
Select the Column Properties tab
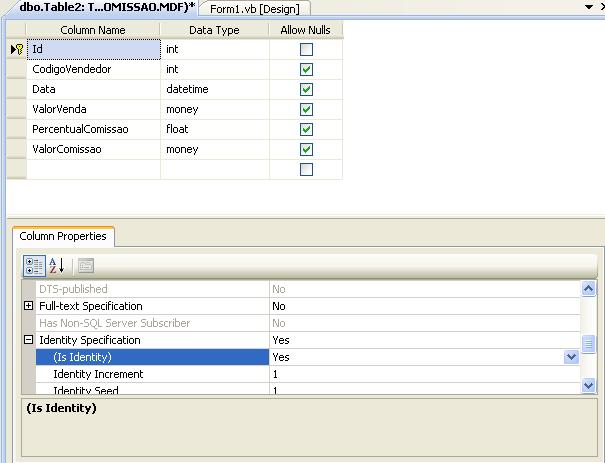click(x=63, y=237)
